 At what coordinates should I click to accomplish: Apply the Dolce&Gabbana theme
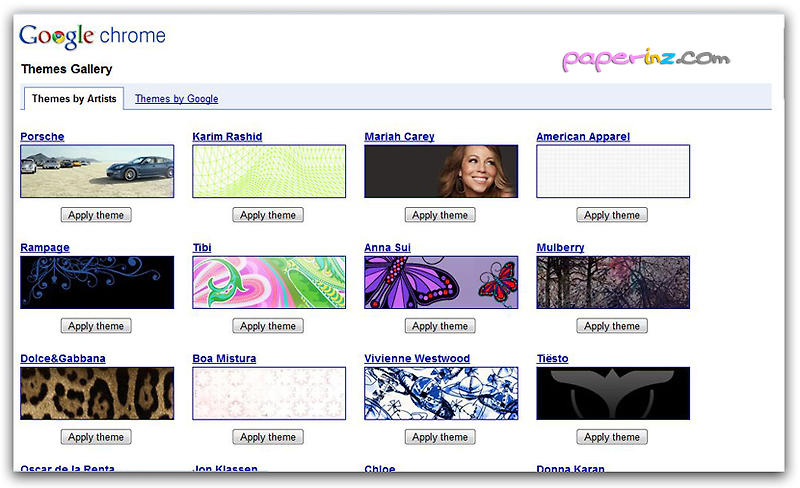coord(96,437)
